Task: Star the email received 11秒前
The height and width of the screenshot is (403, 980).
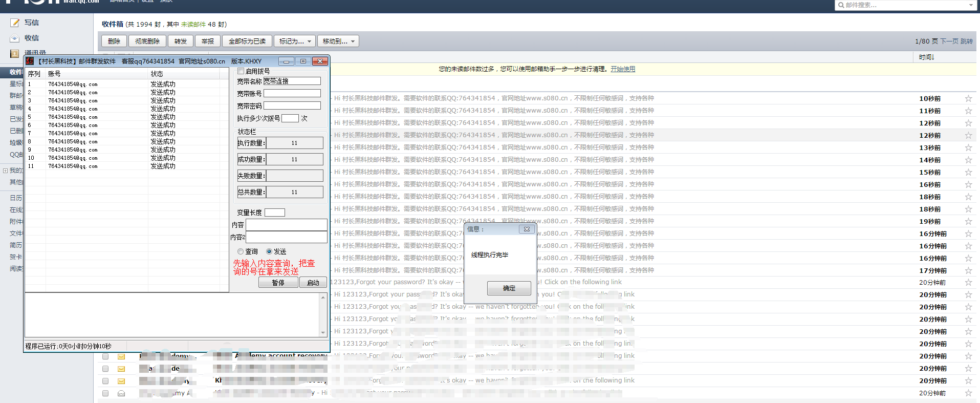Action: (x=968, y=111)
